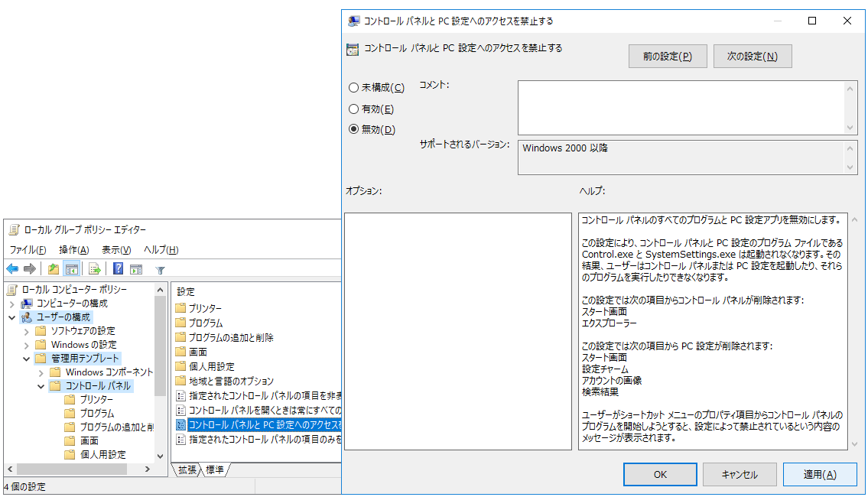Switch to the 標準 tab

[215, 470]
